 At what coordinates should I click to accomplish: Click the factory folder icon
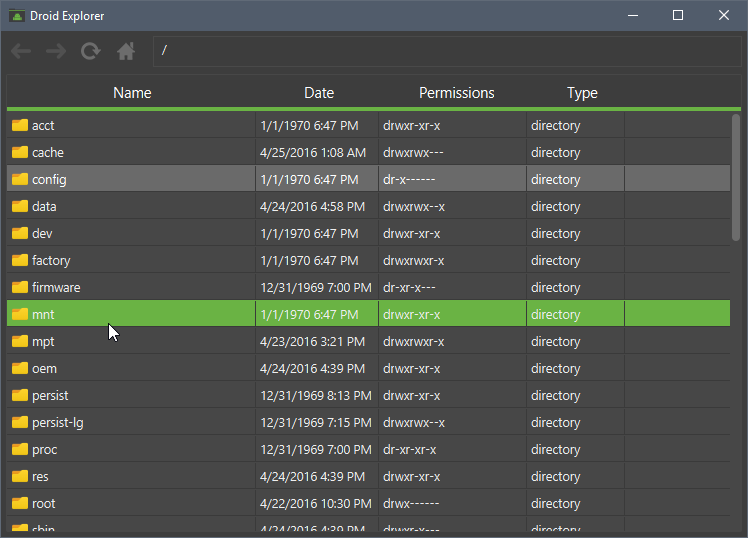(20, 260)
